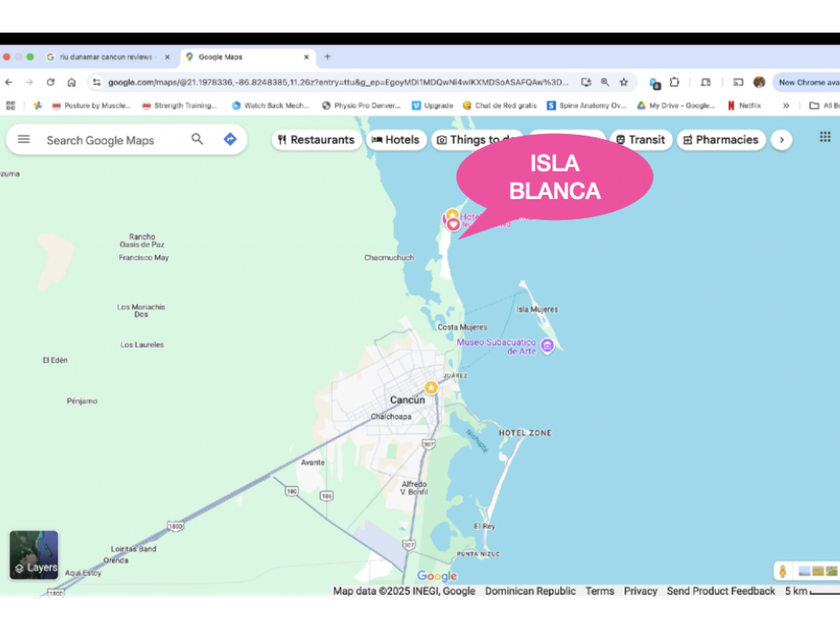Focus the Search Google Maps field
Viewport: 840px width, 630px height.
point(112,140)
